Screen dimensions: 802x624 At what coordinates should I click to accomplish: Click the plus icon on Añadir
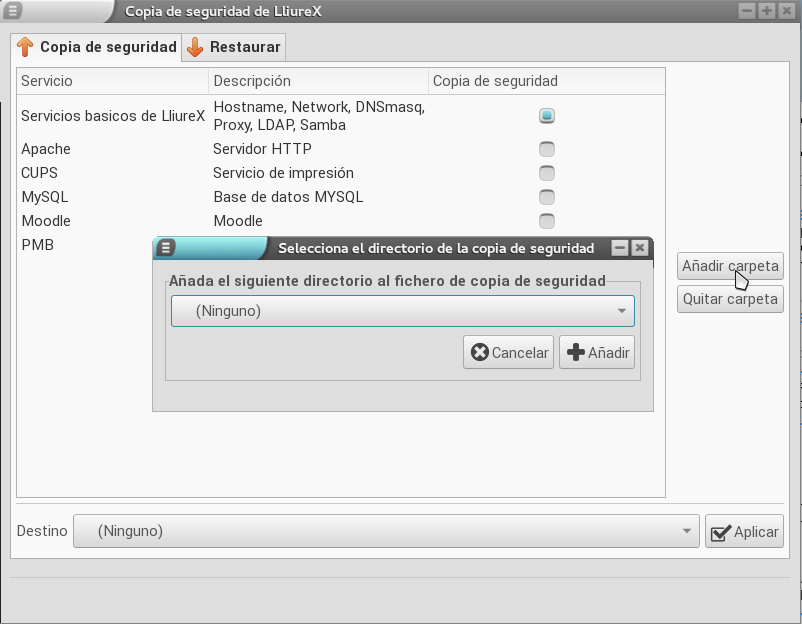click(x=576, y=352)
